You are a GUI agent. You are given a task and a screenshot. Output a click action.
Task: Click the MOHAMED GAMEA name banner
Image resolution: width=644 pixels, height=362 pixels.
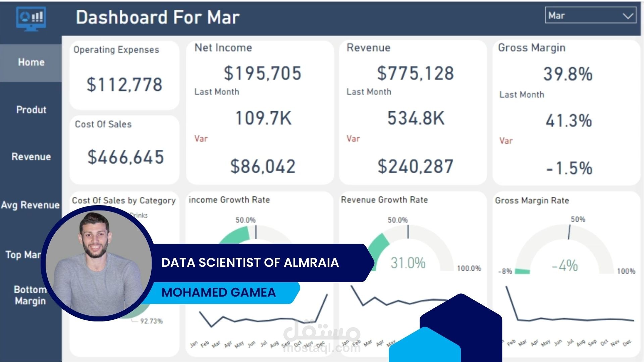(x=218, y=292)
